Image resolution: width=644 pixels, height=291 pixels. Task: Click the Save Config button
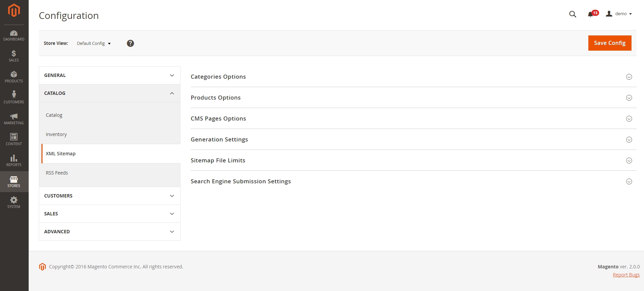click(x=610, y=43)
